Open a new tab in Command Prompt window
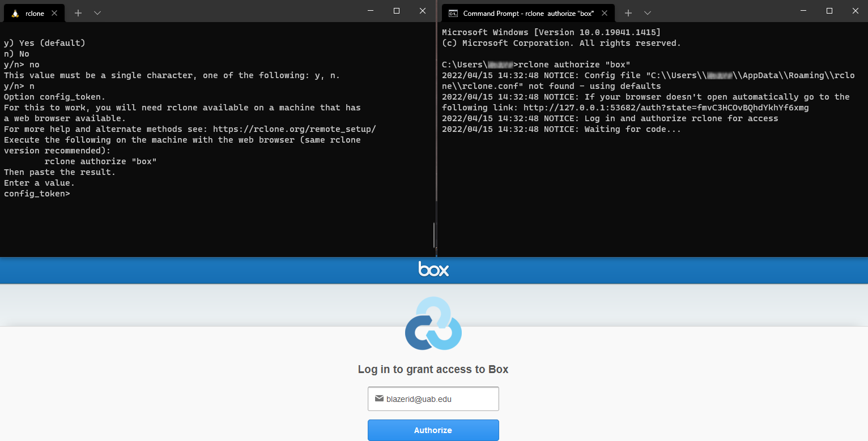 628,13
